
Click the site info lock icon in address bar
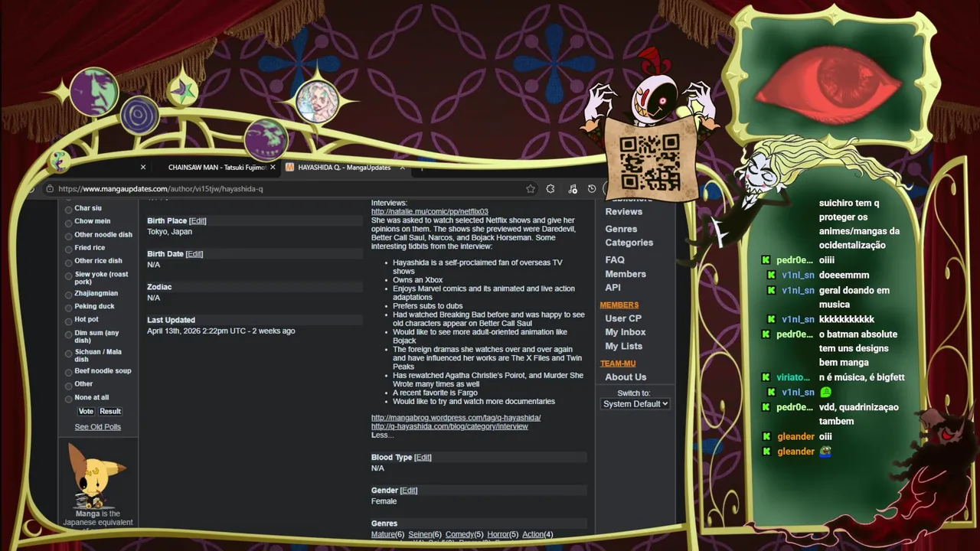tap(50, 189)
